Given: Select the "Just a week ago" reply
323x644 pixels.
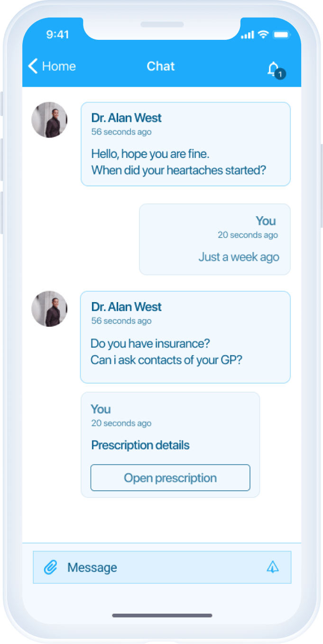Looking at the screenshot, I should [239, 257].
